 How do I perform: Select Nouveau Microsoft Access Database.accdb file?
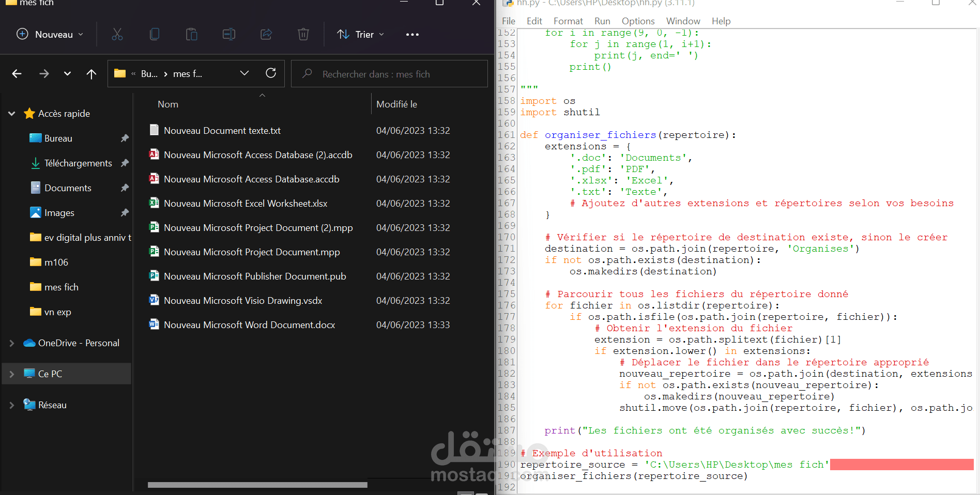pyautogui.click(x=251, y=179)
